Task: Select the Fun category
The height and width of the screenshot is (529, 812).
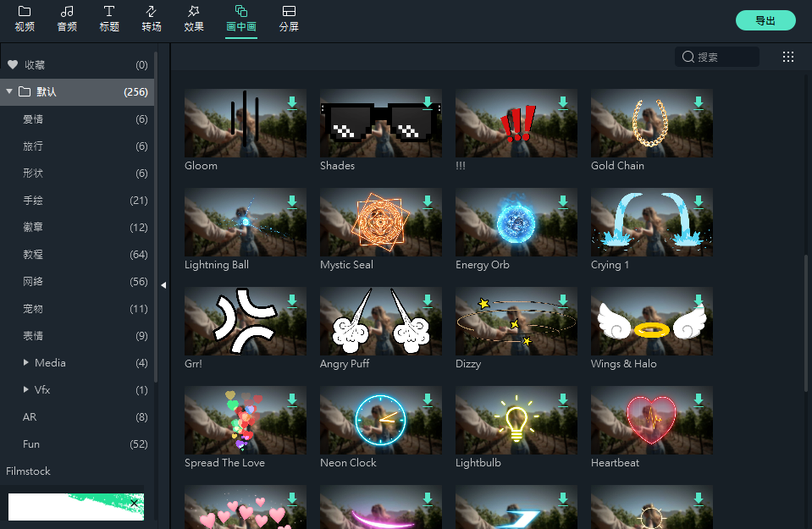Action: (x=77, y=444)
